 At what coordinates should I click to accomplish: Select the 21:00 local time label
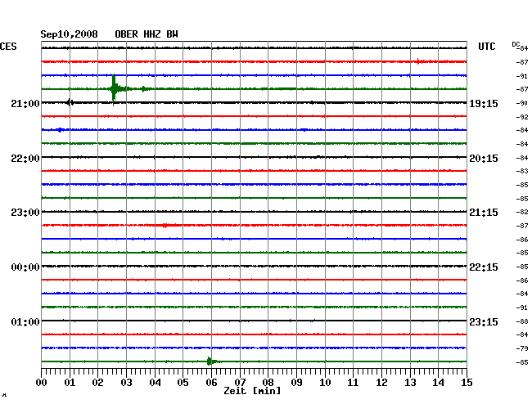[25, 103]
